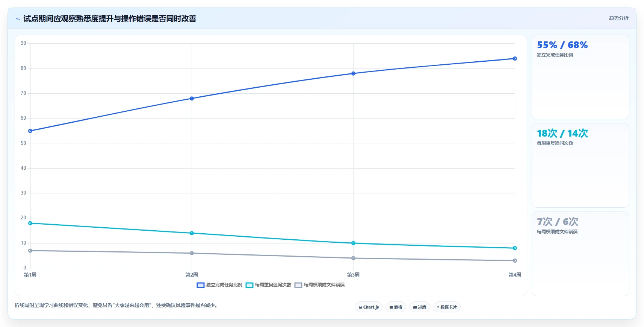Click the card caption 独立完成任务比例
Image resolution: width=644 pixels, height=327 pixels.
[555, 55]
